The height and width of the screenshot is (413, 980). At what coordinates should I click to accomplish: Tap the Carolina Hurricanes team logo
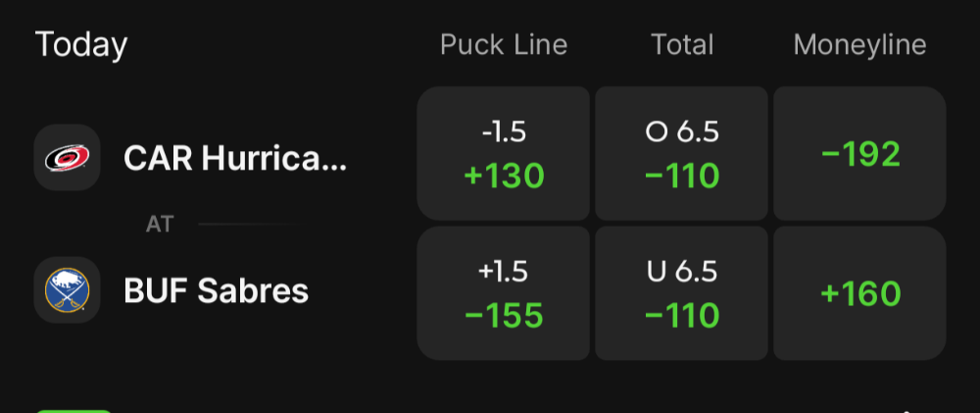(67, 157)
